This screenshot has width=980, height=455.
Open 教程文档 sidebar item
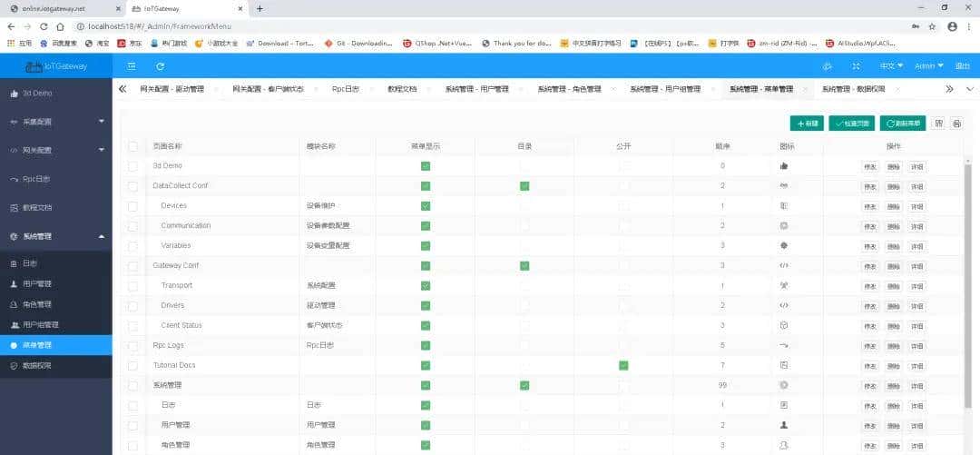[56, 208]
